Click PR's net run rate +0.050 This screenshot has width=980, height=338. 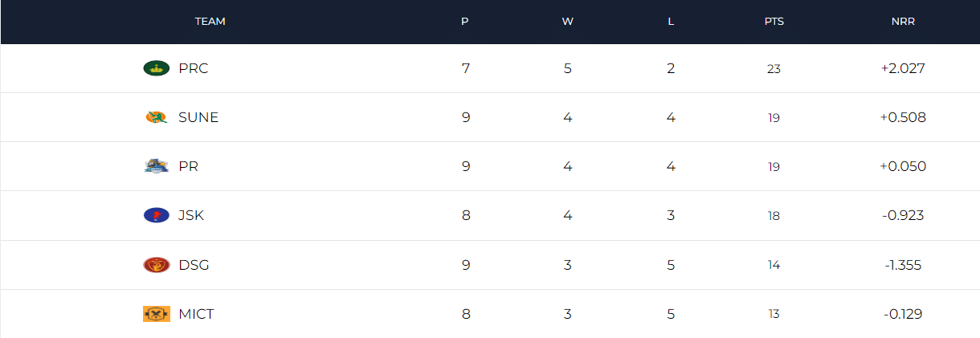(903, 166)
